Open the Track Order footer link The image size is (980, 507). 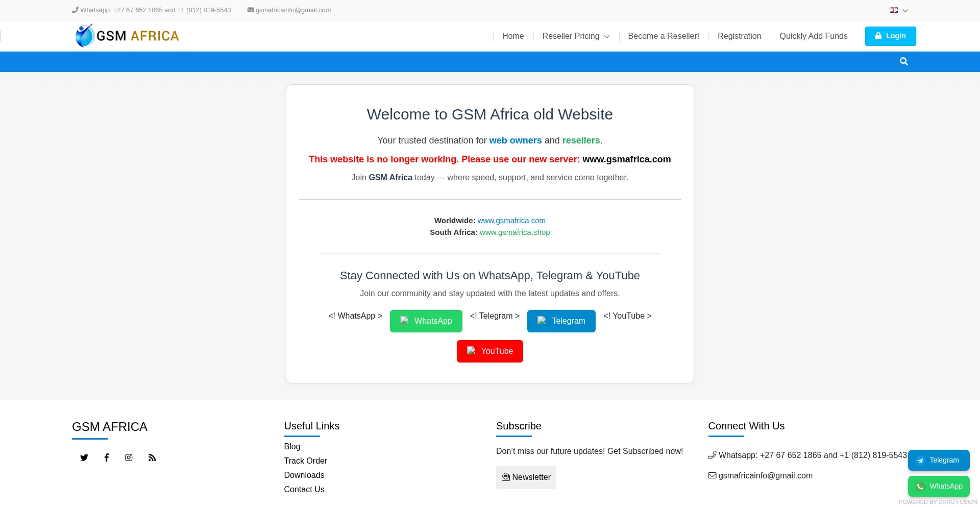point(305,461)
